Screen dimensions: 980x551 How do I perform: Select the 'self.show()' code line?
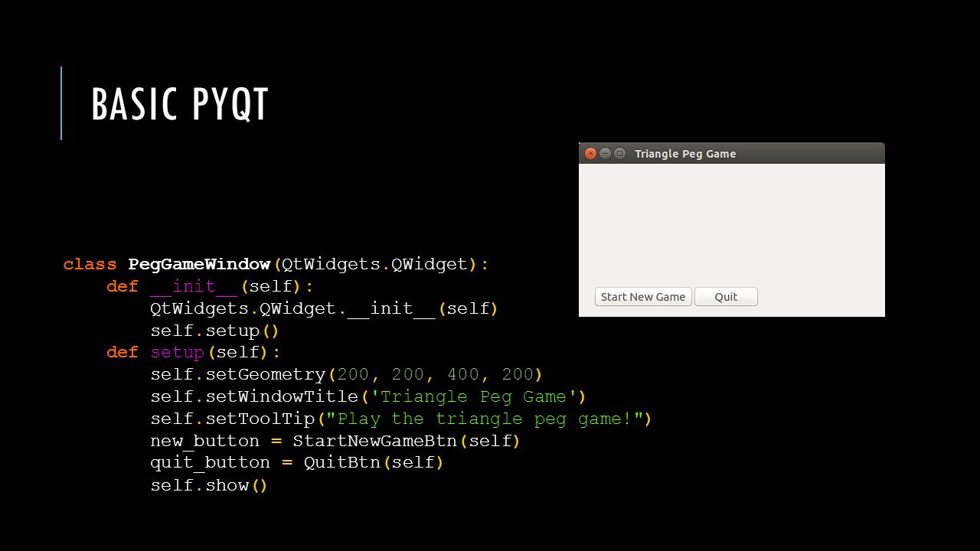pyautogui.click(x=209, y=485)
